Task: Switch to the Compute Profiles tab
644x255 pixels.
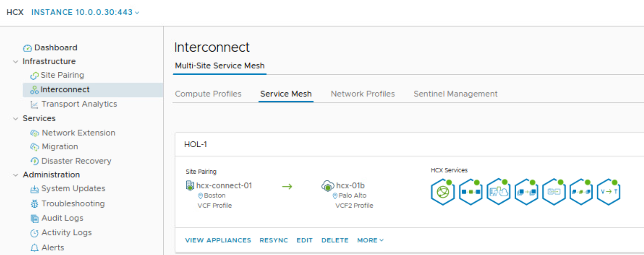Action: pos(208,94)
